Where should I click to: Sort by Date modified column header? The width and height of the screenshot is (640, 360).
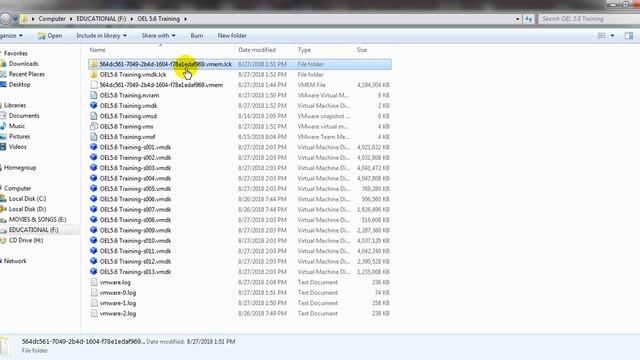[x=257, y=50]
